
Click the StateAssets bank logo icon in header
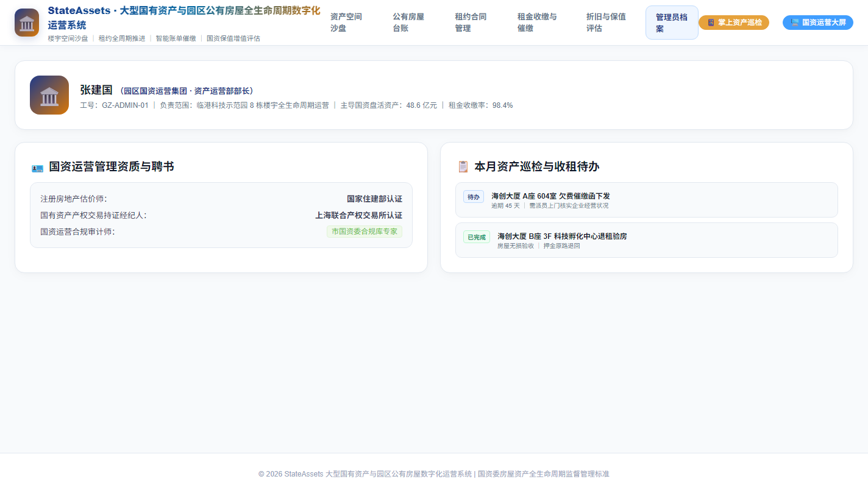pos(27,23)
